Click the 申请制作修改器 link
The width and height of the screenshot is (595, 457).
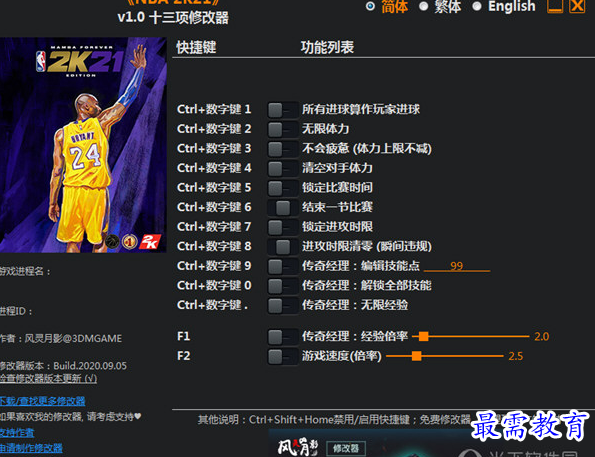pos(31,448)
